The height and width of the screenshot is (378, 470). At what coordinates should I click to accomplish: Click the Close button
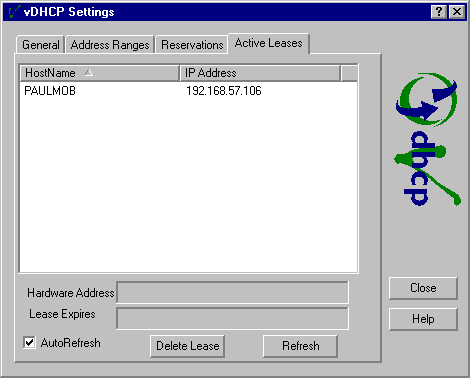coord(423,288)
